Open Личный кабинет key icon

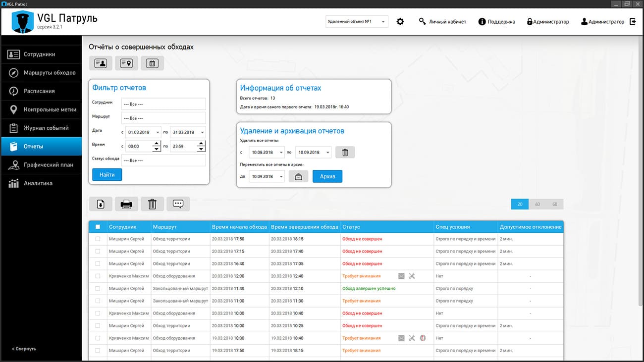pos(422,22)
